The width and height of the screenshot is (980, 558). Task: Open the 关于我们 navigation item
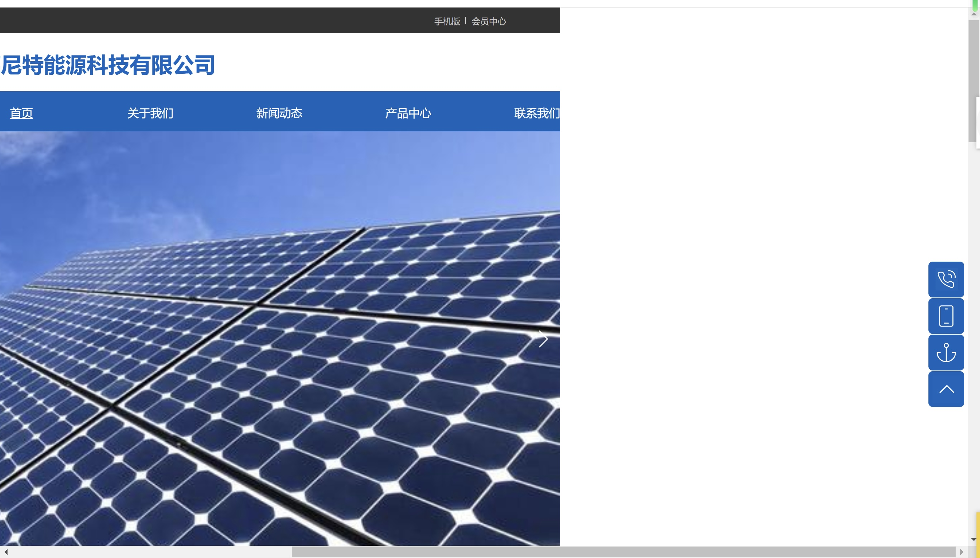pyautogui.click(x=150, y=113)
